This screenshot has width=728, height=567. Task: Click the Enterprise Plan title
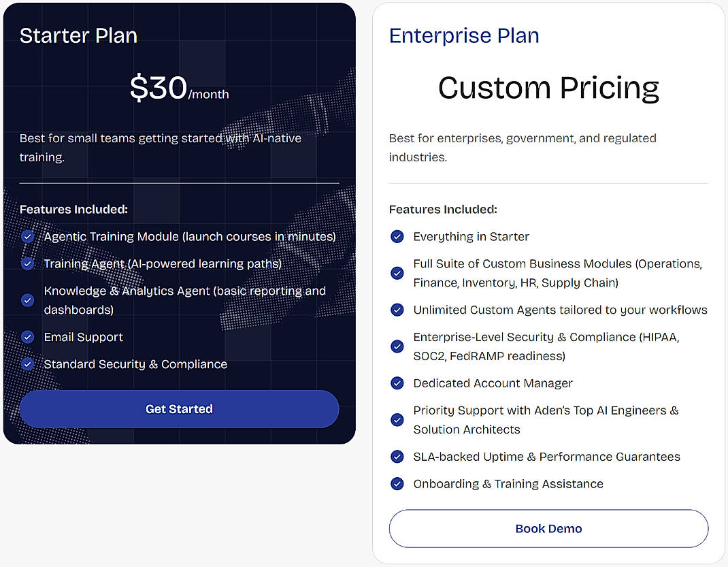(x=464, y=35)
